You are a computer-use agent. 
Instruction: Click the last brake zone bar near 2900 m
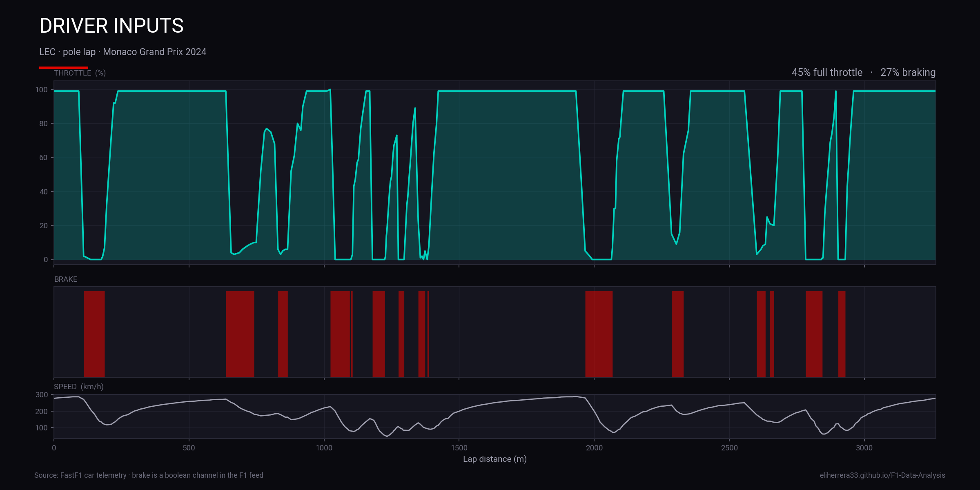(x=842, y=334)
